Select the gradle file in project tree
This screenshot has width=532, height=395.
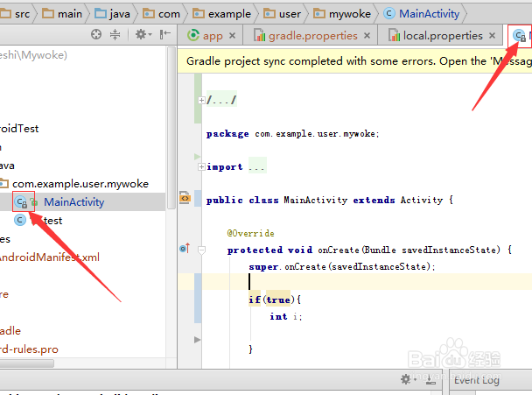click(x=10, y=331)
